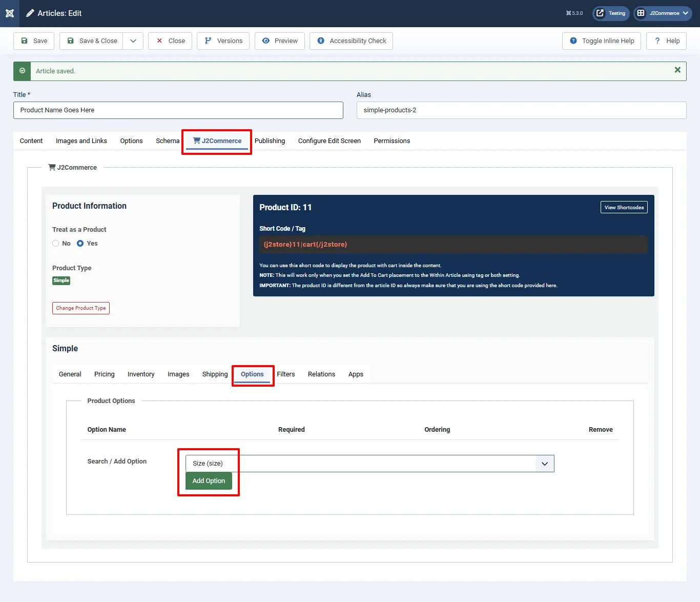Image resolution: width=700 pixels, height=602 pixels.
Task: Click the Option Name column header
Action: 107,430
